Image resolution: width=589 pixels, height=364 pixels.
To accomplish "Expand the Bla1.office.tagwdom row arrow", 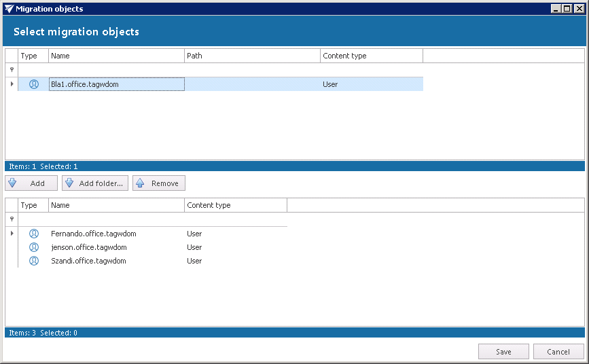I will pos(12,84).
